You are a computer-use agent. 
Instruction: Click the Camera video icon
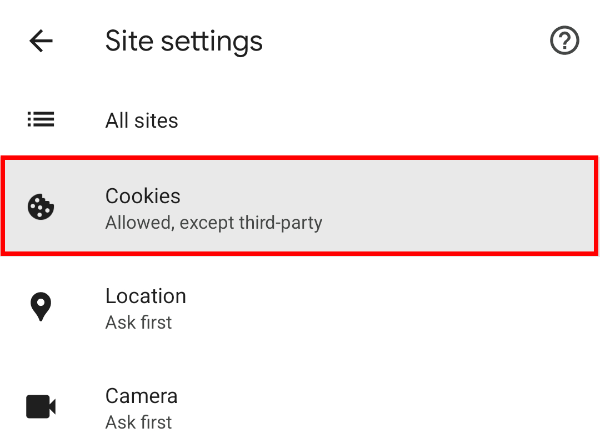pyautogui.click(x=41, y=407)
